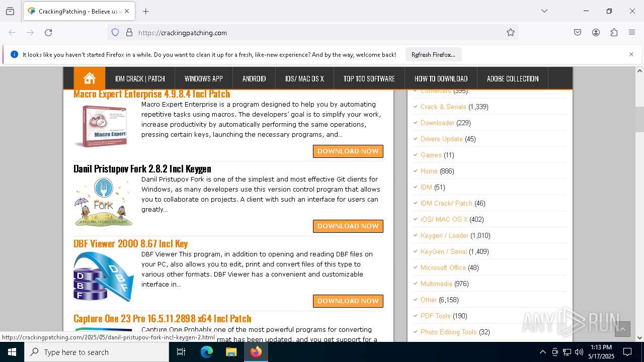Open DBF Viewer 2000 8.67 title link
The width and height of the screenshot is (644, 362).
click(131, 244)
